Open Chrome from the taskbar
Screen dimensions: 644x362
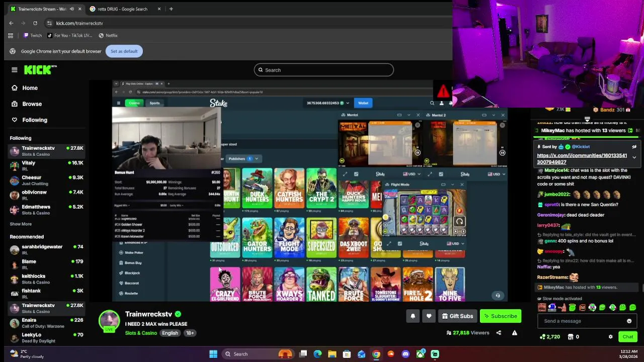(x=376, y=354)
